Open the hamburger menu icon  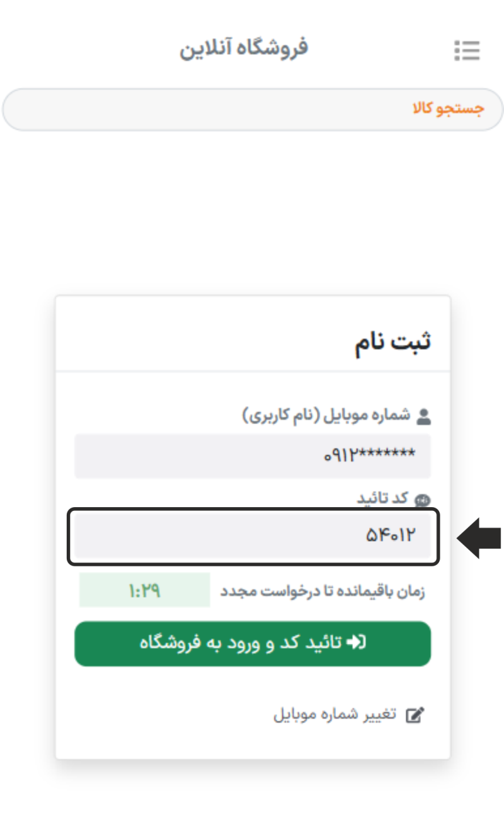point(467,50)
